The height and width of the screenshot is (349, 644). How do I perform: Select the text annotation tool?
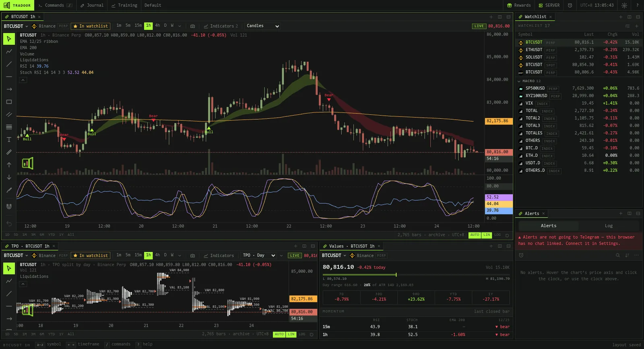(x=9, y=139)
